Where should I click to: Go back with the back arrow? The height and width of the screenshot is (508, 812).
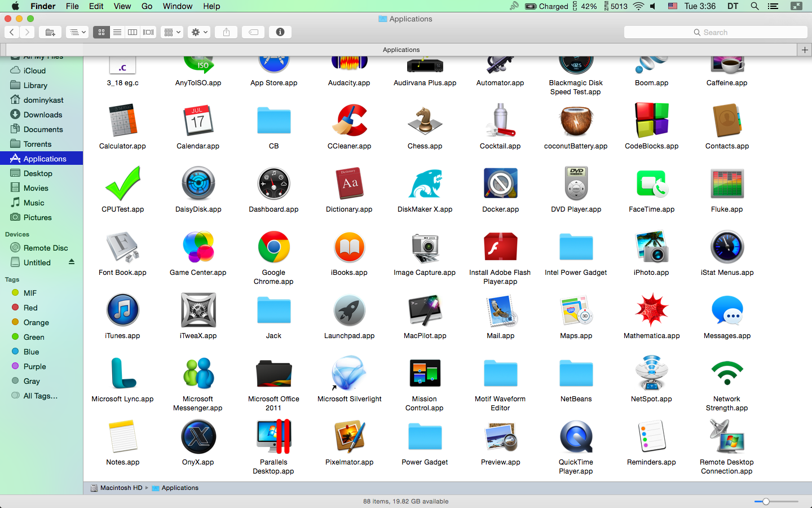click(x=12, y=32)
